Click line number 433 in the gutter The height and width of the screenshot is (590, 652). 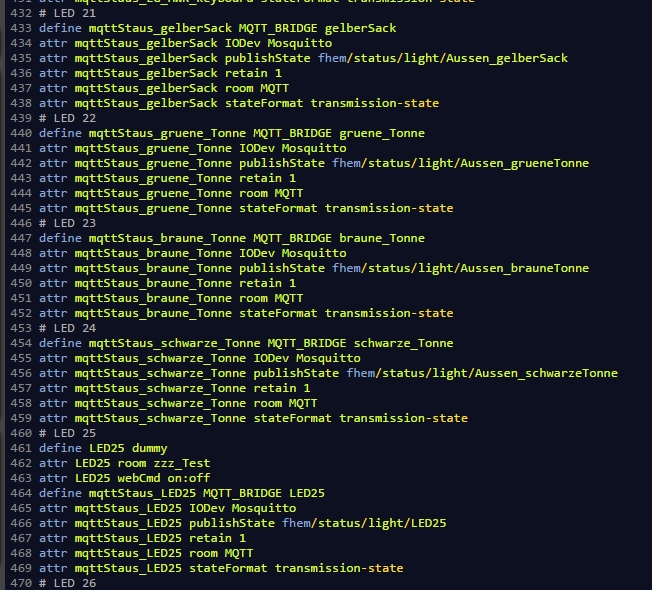(19, 28)
